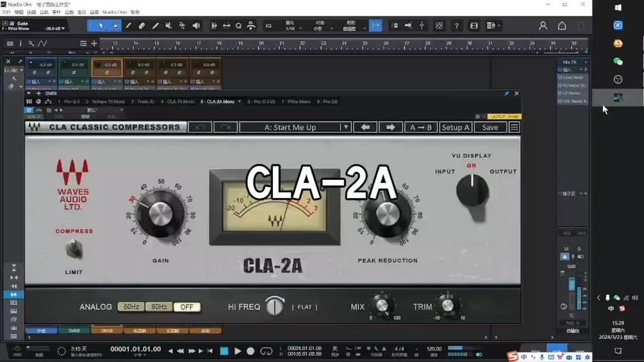Go to Start page home icon
644x362 pixels.
562,26
